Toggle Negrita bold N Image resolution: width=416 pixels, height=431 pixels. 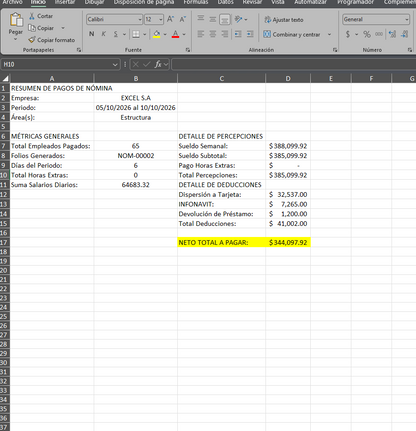click(92, 34)
